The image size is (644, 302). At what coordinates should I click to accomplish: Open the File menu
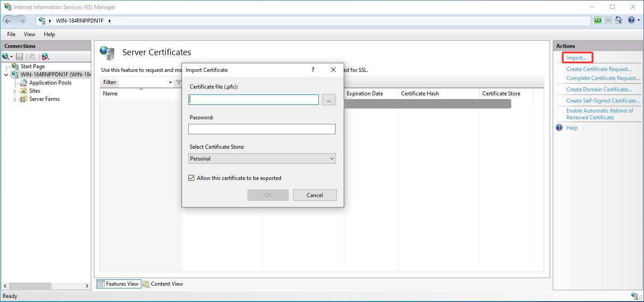pyautogui.click(x=11, y=34)
